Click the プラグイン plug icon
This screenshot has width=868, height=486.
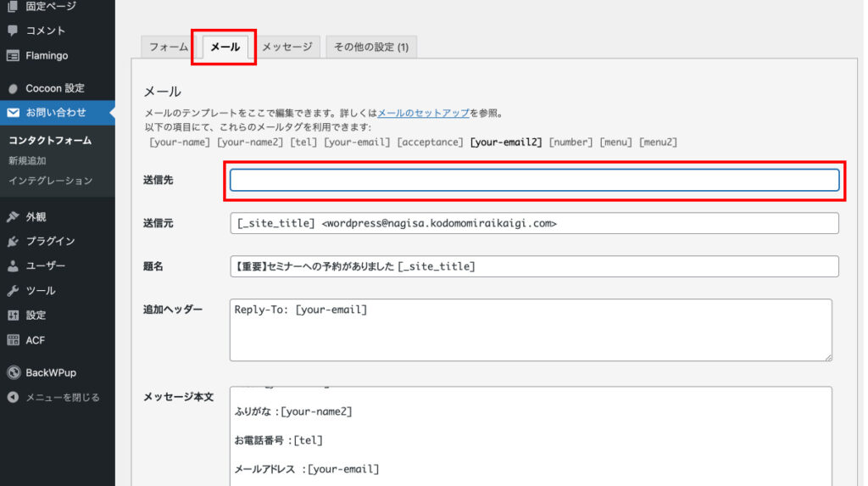[13, 241]
